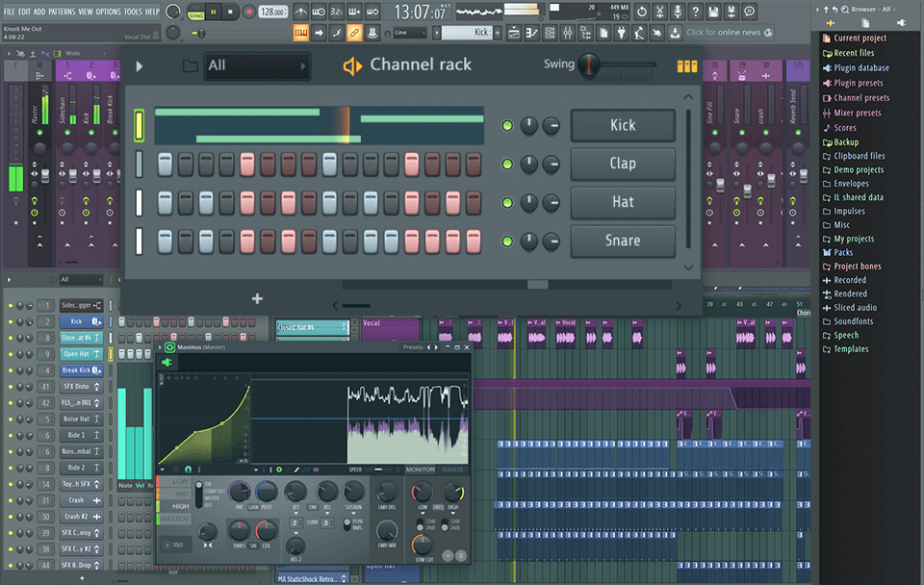
Task: Click the microphone recording filter icon
Action: (678, 12)
